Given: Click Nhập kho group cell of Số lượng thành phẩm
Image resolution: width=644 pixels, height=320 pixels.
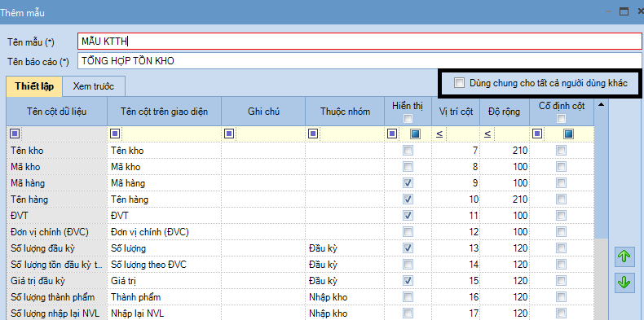Looking at the screenshot, I should pyautogui.click(x=345, y=297).
